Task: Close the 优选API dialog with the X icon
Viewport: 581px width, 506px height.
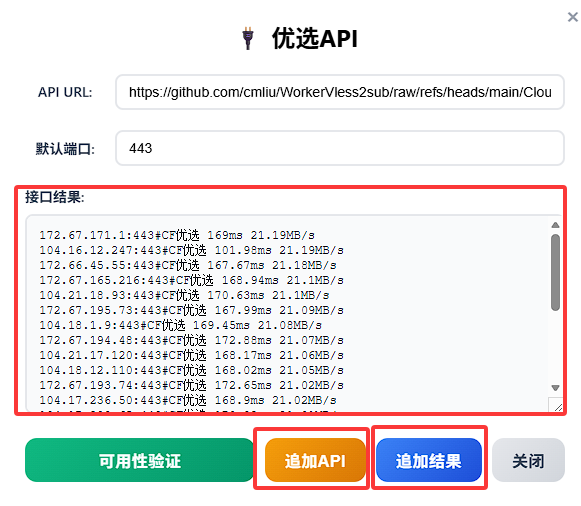Action: pyautogui.click(x=572, y=17)
